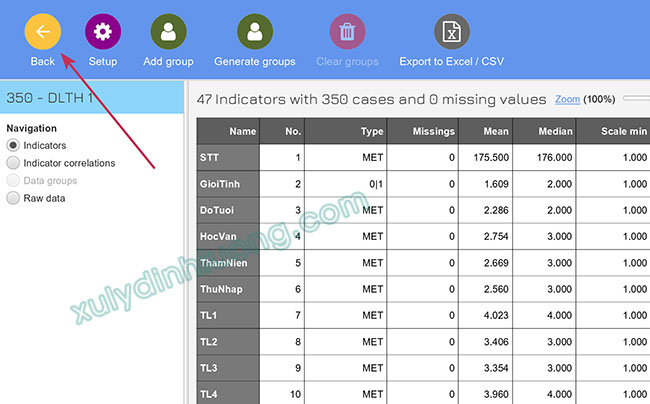The width and height of the screenshot is (650, 404).
Task: Click the Median column header
Action: pos(549,131)
